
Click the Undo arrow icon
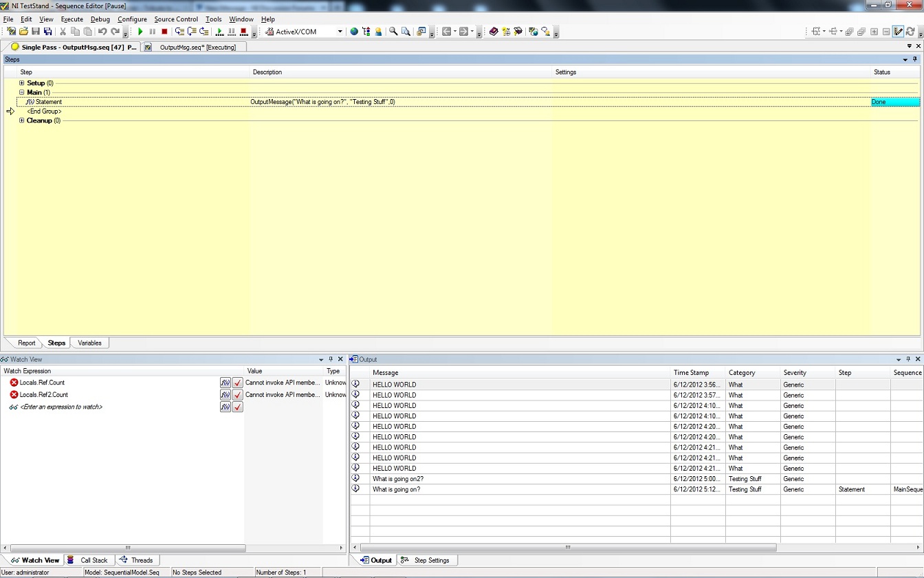[x=102, y=32]
